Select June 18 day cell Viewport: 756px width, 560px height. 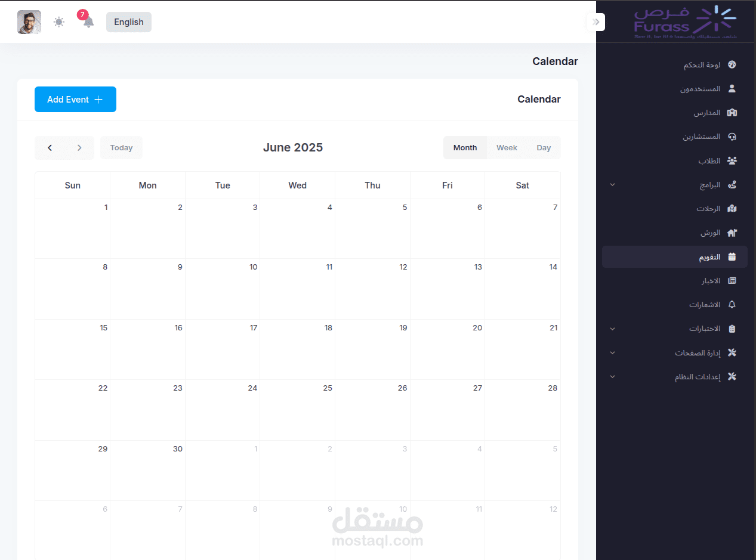(298, 349)
